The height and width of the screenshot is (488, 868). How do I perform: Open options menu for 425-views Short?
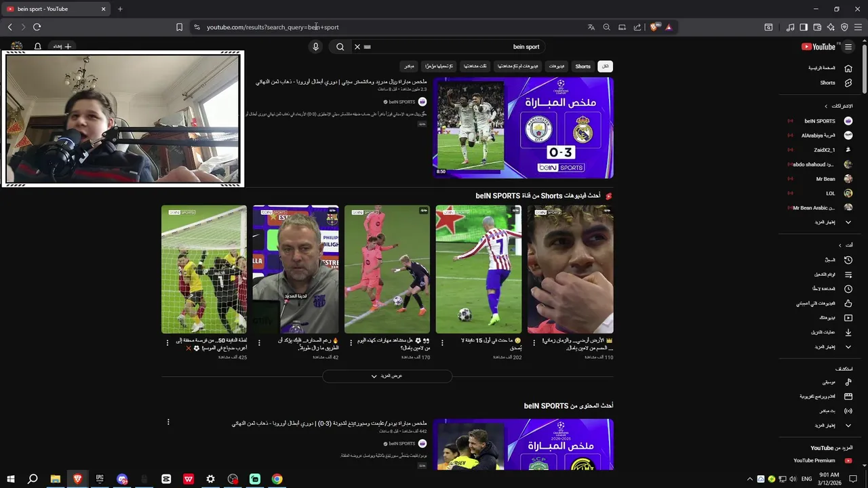tap(167, 343)
